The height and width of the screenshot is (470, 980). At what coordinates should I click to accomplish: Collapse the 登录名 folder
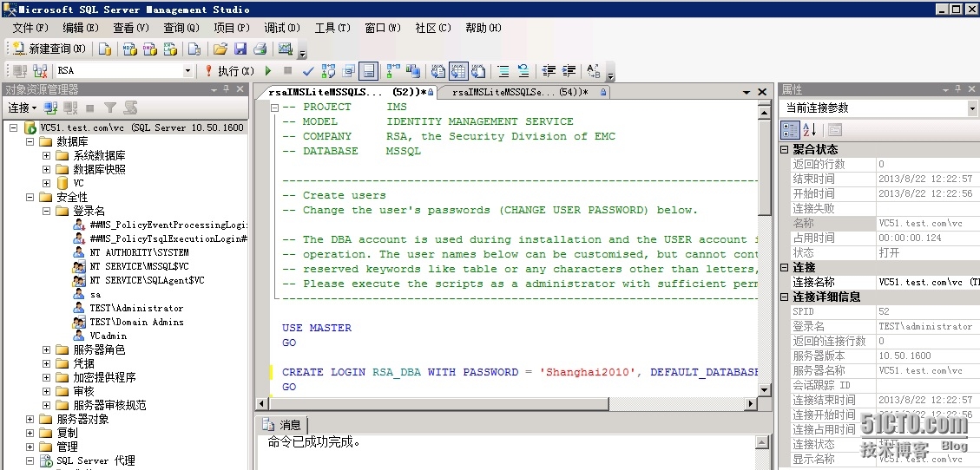pyautogui.click(x=46, y=211)
